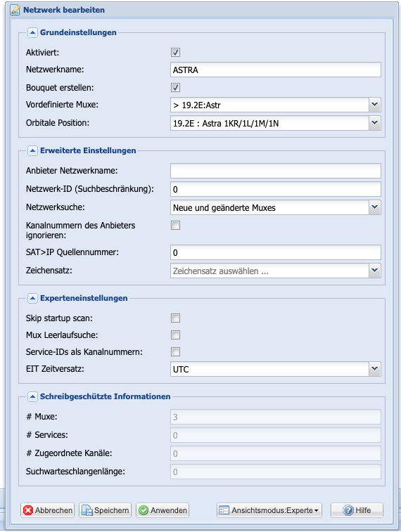Click the Bouquet erstellen: label

(x=60, y=88)
